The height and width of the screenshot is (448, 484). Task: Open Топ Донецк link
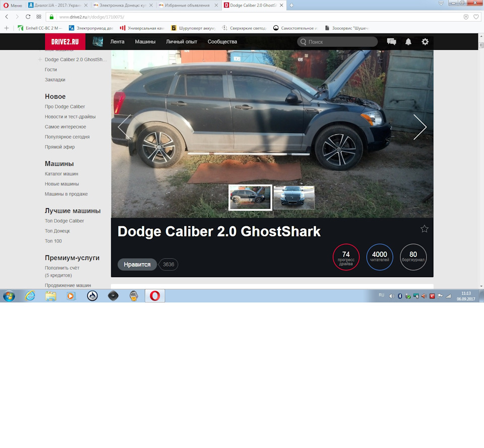click(57, 231)
